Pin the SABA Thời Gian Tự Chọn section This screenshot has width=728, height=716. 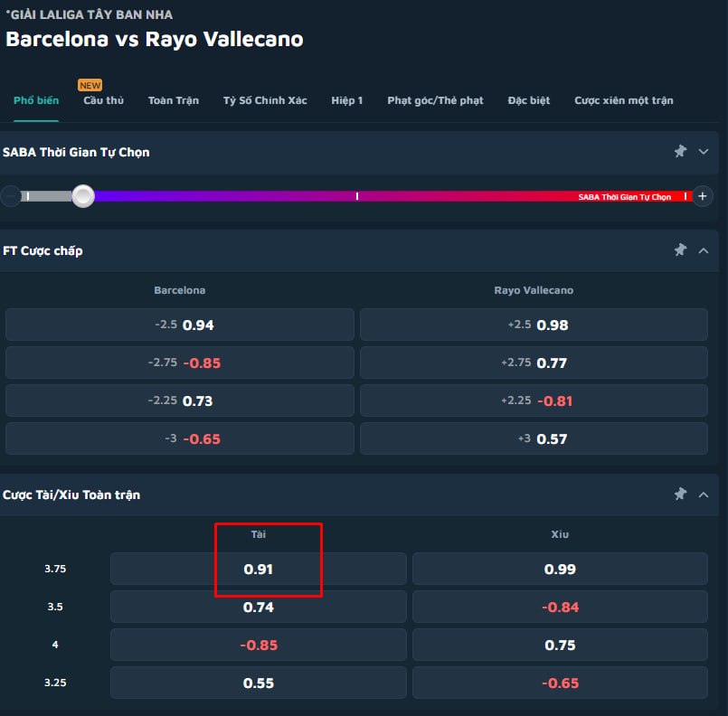point(680,151)
